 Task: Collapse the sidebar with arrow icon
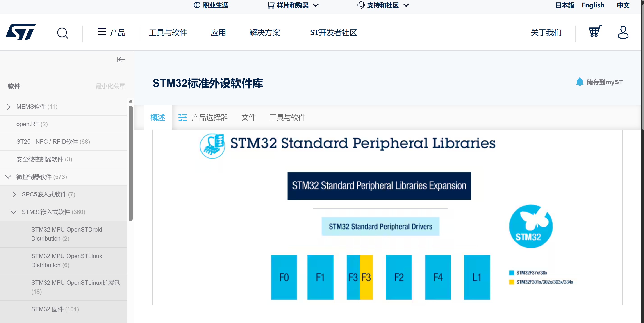[x=120, y=59]
